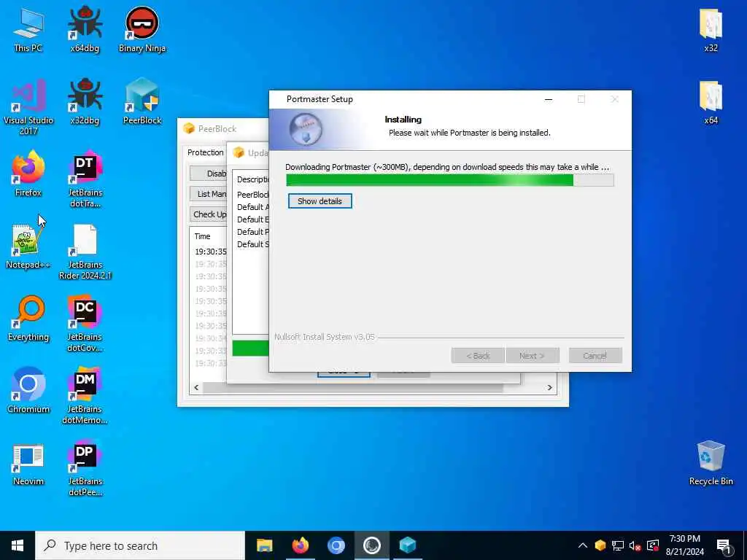Select the x32dbg desktop shortcut
The image size is (747, 560).
[x=85, y=103]
